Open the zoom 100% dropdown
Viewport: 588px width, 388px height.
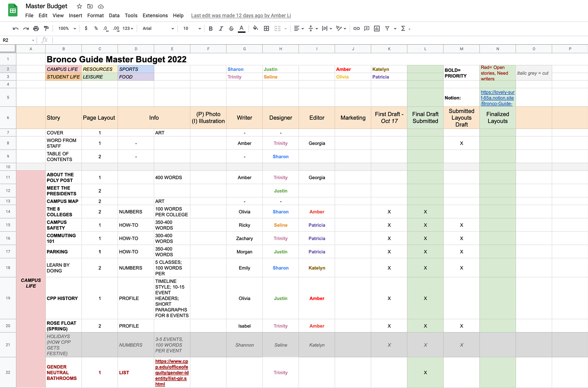tap(67, 28)
